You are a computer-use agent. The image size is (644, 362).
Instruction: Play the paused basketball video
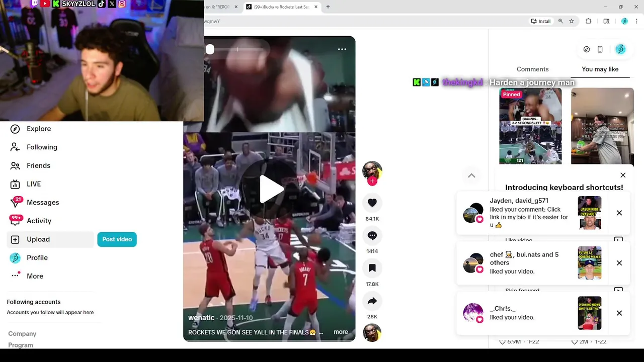(271, 189)
